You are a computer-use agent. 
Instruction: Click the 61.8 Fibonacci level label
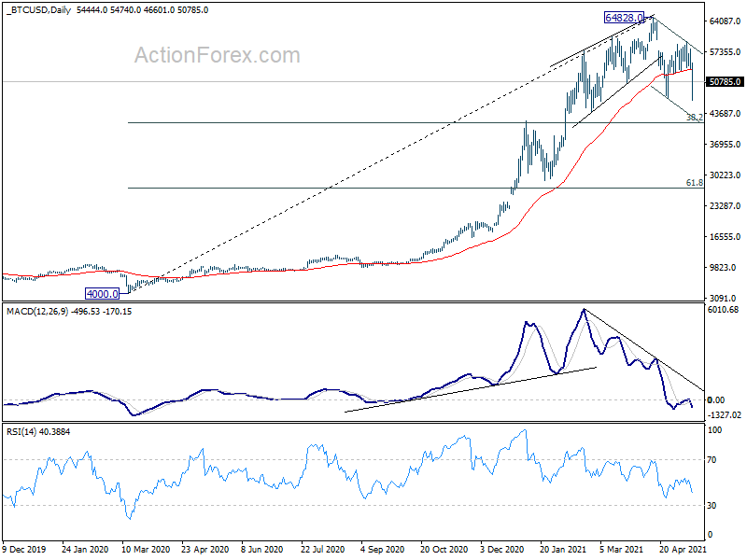tap(695, 182)
